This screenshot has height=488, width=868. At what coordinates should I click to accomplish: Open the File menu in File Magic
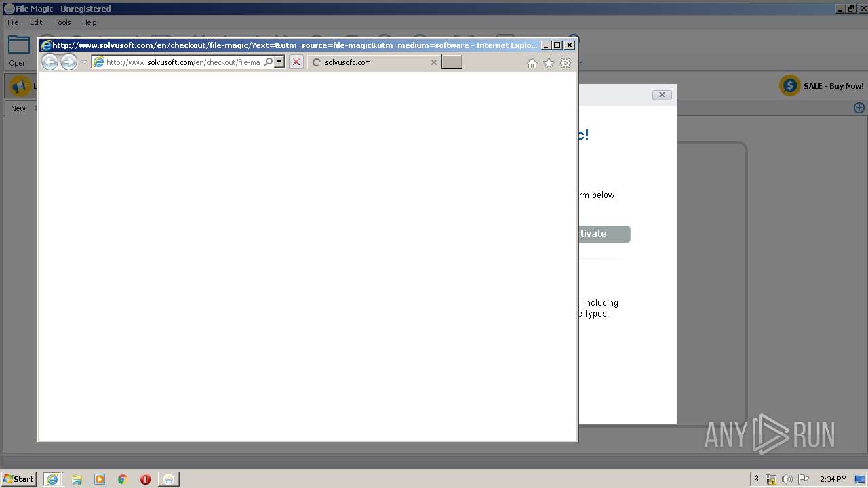point(13,22)
